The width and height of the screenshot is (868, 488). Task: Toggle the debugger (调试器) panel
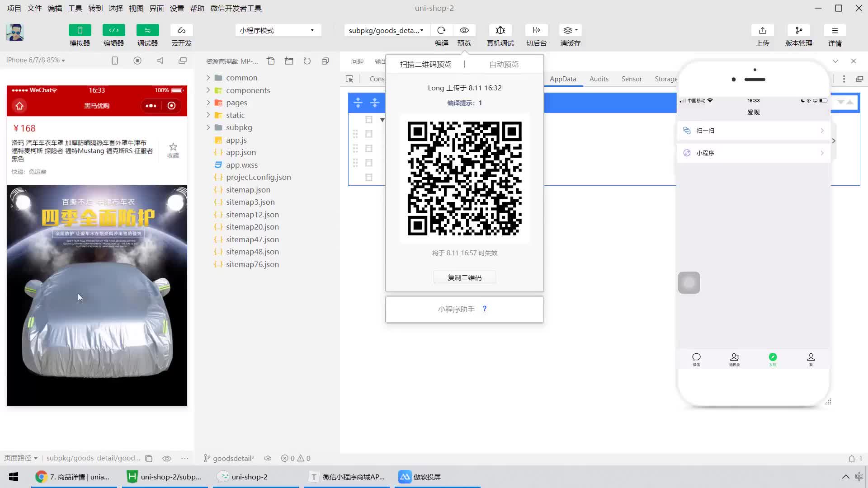(147, 30)
